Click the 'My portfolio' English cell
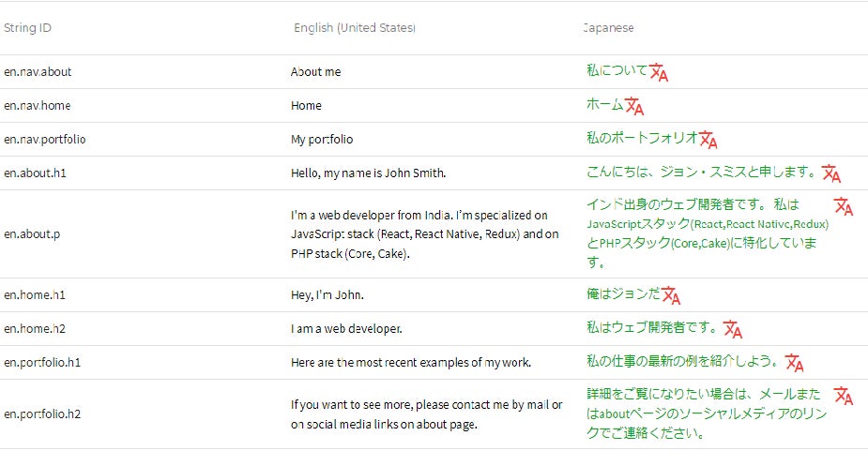This screenshot has height=451, width=868. tap(322, 140)
